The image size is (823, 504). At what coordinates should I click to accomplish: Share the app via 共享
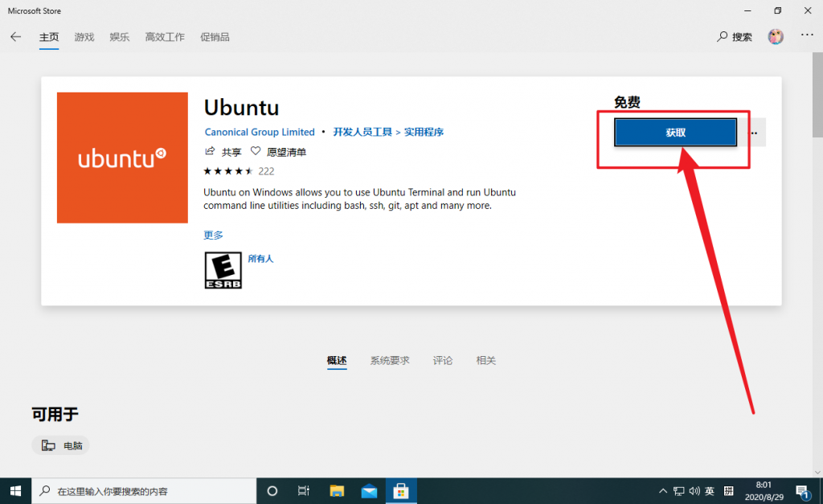coord(223,152)
